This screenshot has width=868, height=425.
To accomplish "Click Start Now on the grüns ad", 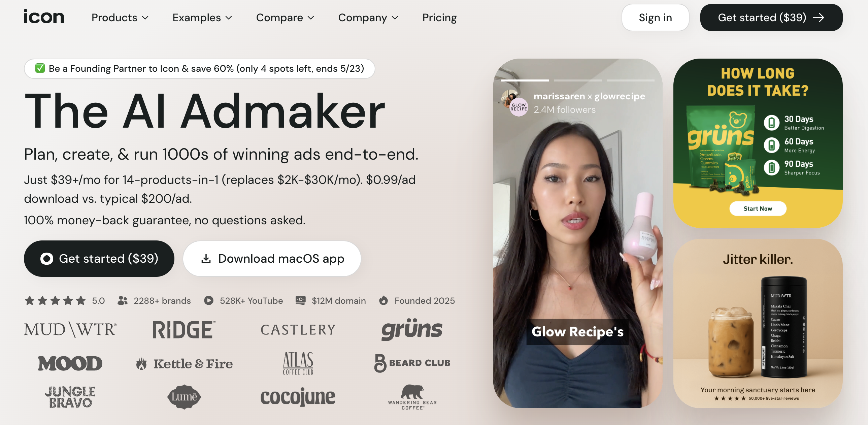I will [758, 208].
